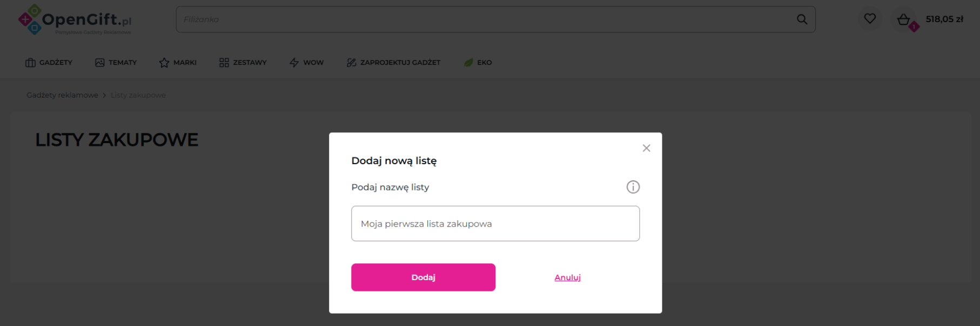Image resolution: width=980 pixels, height=326 pixels.
Task: Click the cart total 518,05 zł
Action: point(944,19)
